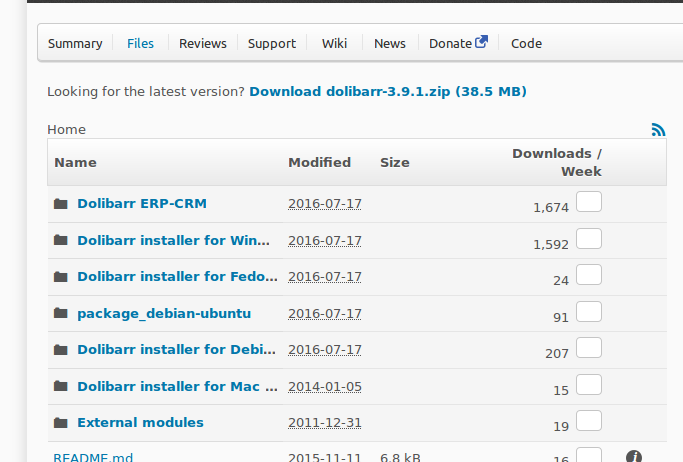The width and height of the screenshot is (683, 462).
Task: Click the Modified column header
Action: pos(319,162)
